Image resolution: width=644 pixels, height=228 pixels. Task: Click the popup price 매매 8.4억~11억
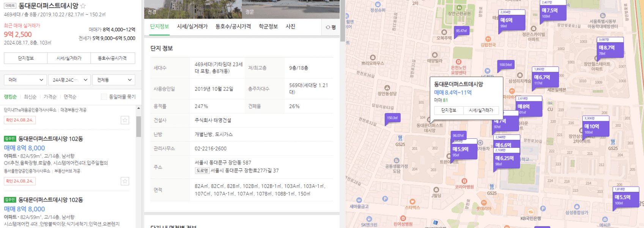[x=453, y=92]
